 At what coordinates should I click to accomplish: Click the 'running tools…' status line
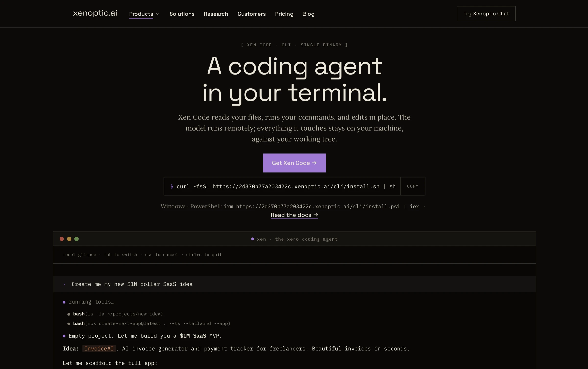[x=91, y=302]
